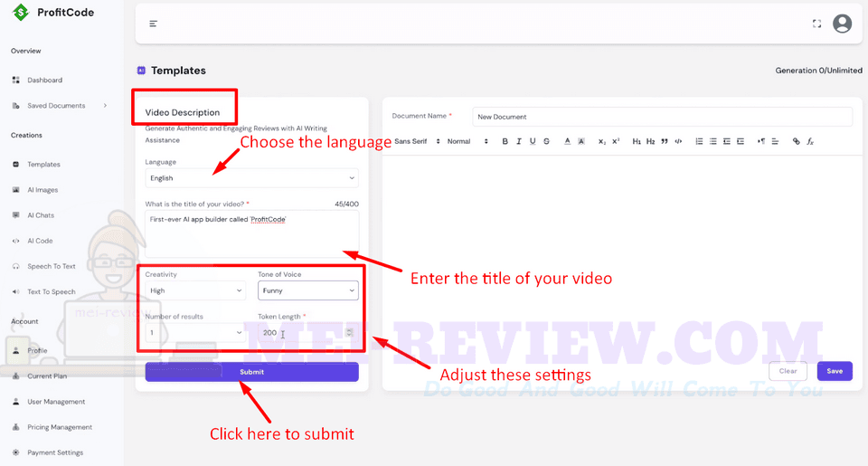Click into the Document Name field
This screenshot has height=466, width=868.
[662, 117]
